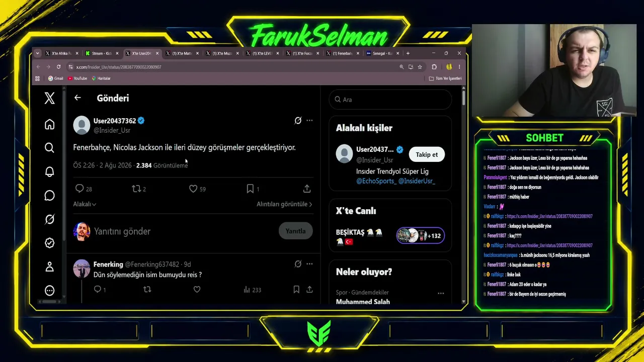Reload the page
This screenshot has width=644, height=362.
click(x=58, y=67)
